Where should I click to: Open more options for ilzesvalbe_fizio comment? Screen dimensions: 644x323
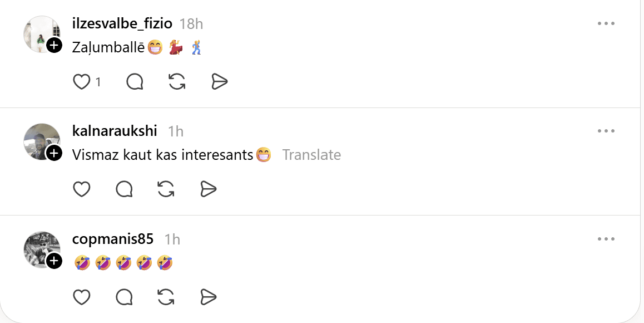[606, 23]
